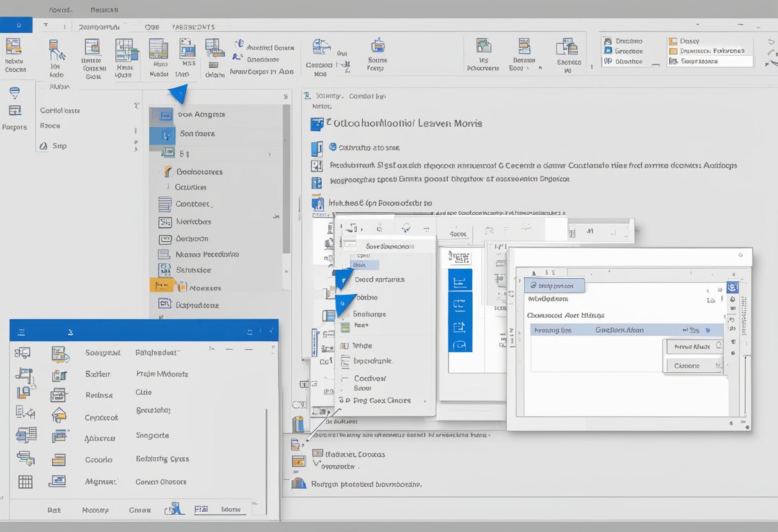Click the table grid icon at dialog bottom-left
Screen dimensions: 778x532
[x=24, y=482]
